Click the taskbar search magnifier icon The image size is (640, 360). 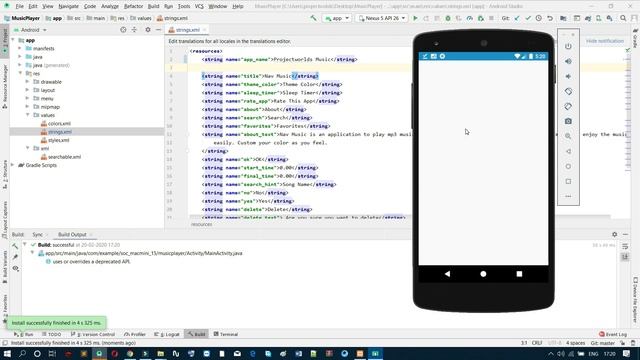coord(22,353)
